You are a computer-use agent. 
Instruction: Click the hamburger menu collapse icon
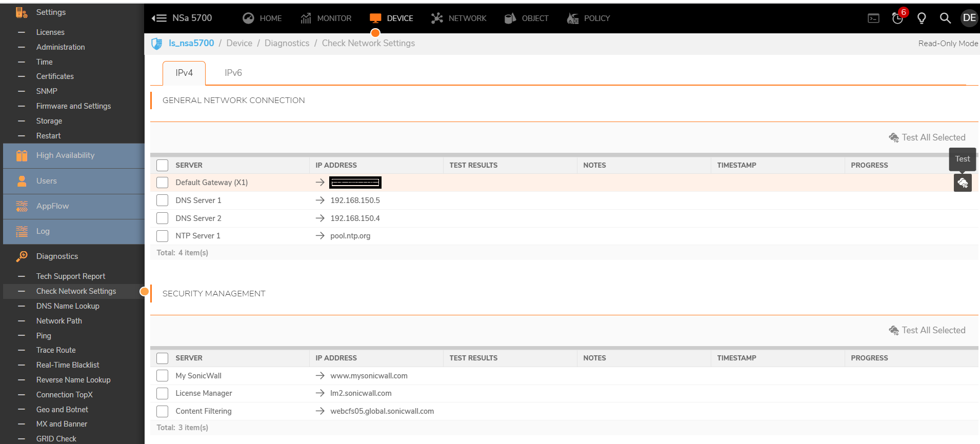coord(159,18)
